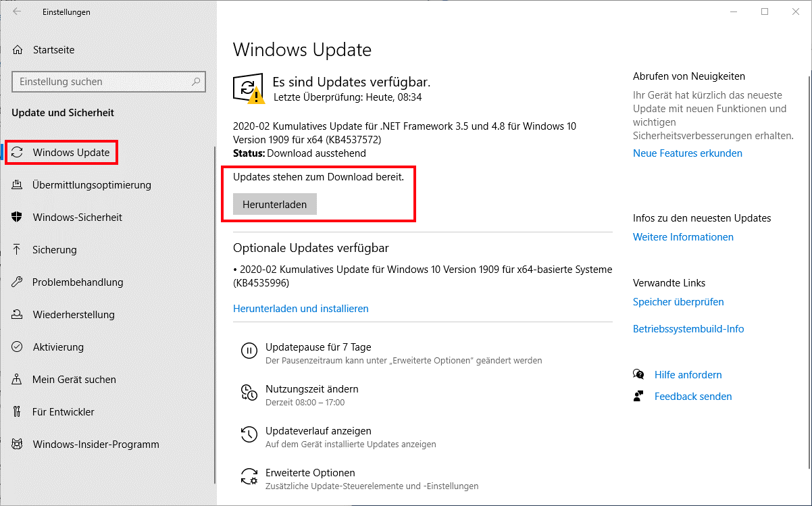Click the Hilfe anfordern chat icon
The height and width of the screenshot is (506, 812).
click(x=638, y=374)
